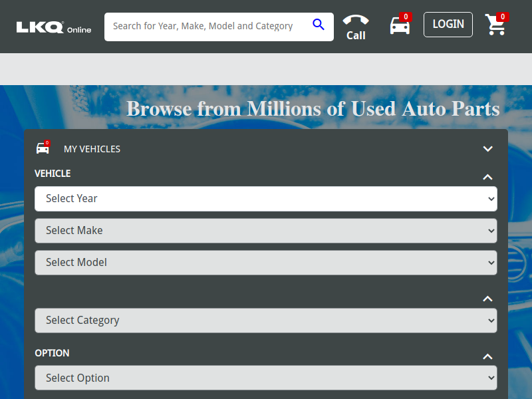Collapse the OPTION section chevron
Image resolution: width=532 pixels, height=399 pixels.
(x=487, y=356)
